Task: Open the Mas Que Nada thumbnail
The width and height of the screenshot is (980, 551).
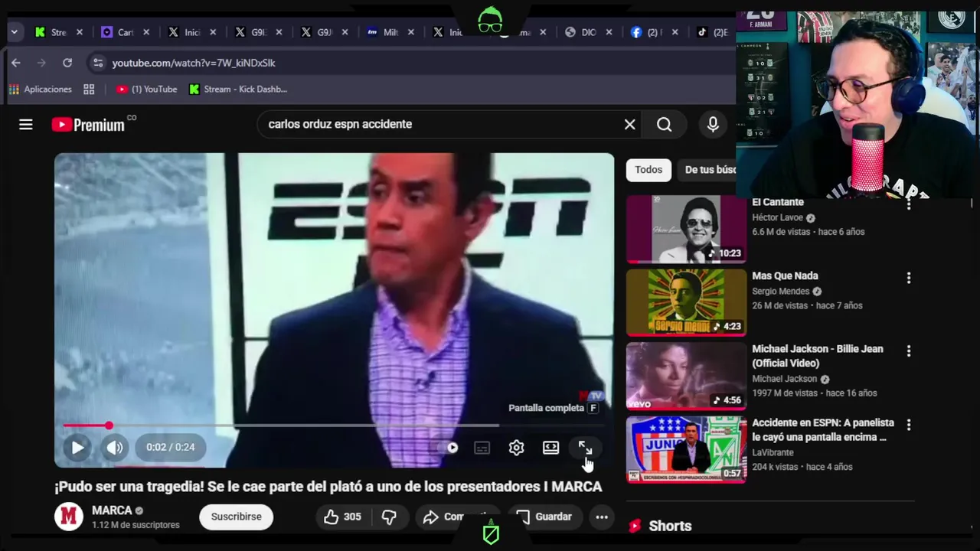Action: click(x=686, y=302)
